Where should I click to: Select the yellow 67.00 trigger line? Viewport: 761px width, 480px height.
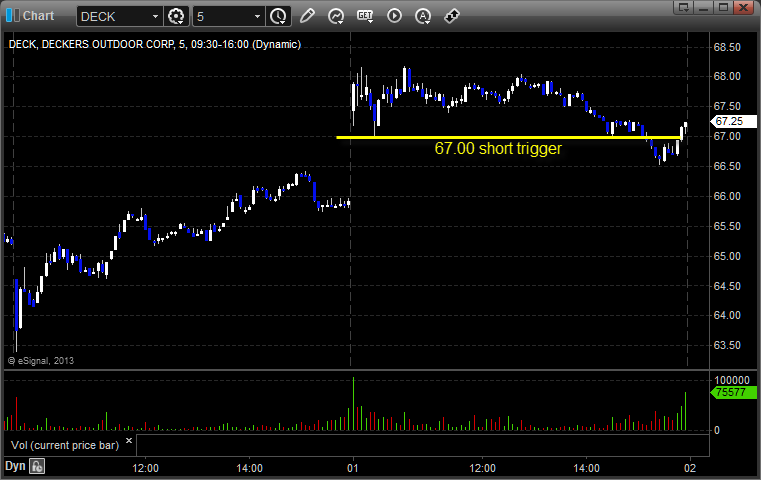coord(508,137)
